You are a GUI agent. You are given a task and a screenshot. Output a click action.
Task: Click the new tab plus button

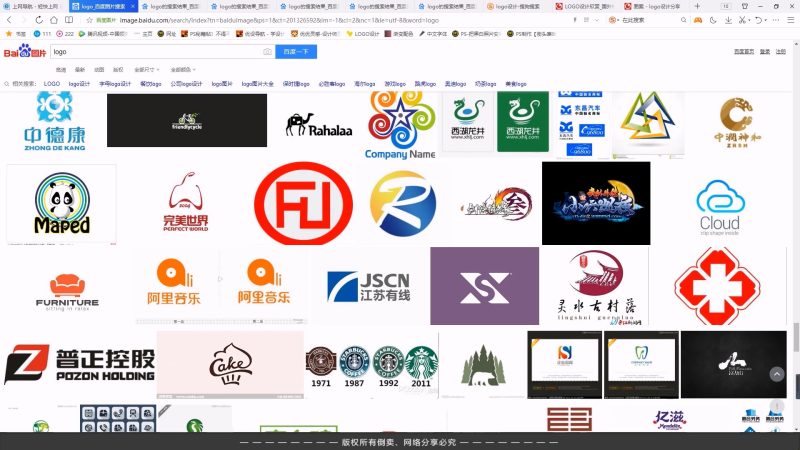[x=699, y=6]
